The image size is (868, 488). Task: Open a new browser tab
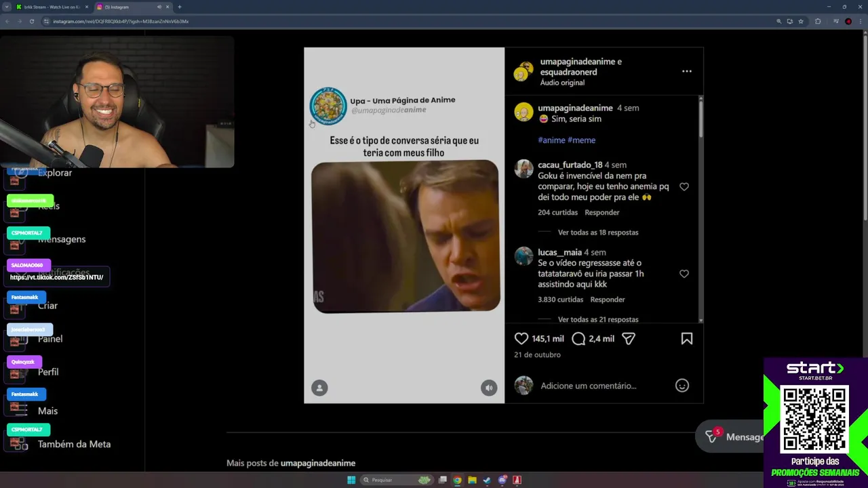180,7
